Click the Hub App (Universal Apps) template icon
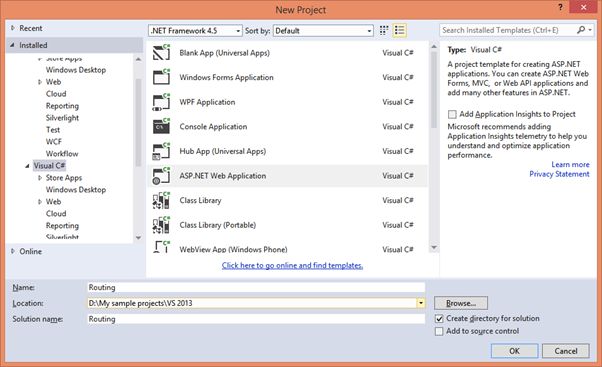 pos(161,151)
